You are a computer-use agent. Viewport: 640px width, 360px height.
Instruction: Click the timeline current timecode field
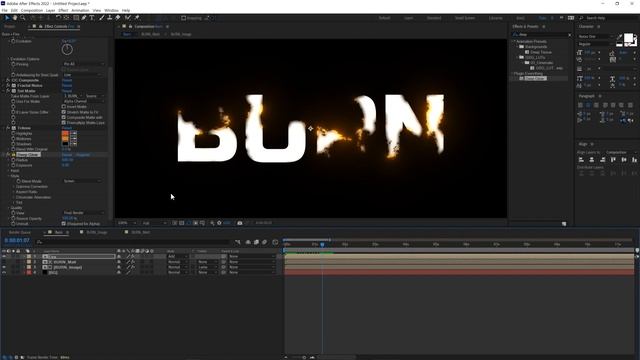tap(17, 241)
